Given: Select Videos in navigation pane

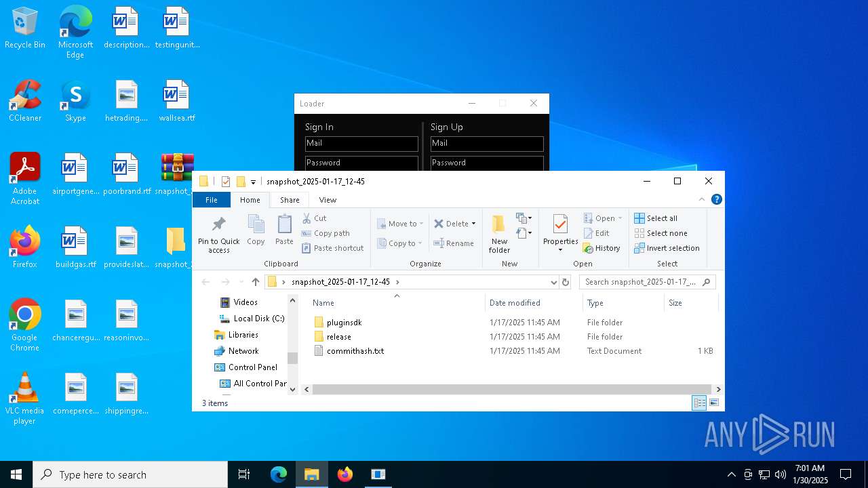Looking at the screenshot, I should [x=245, y=302].
